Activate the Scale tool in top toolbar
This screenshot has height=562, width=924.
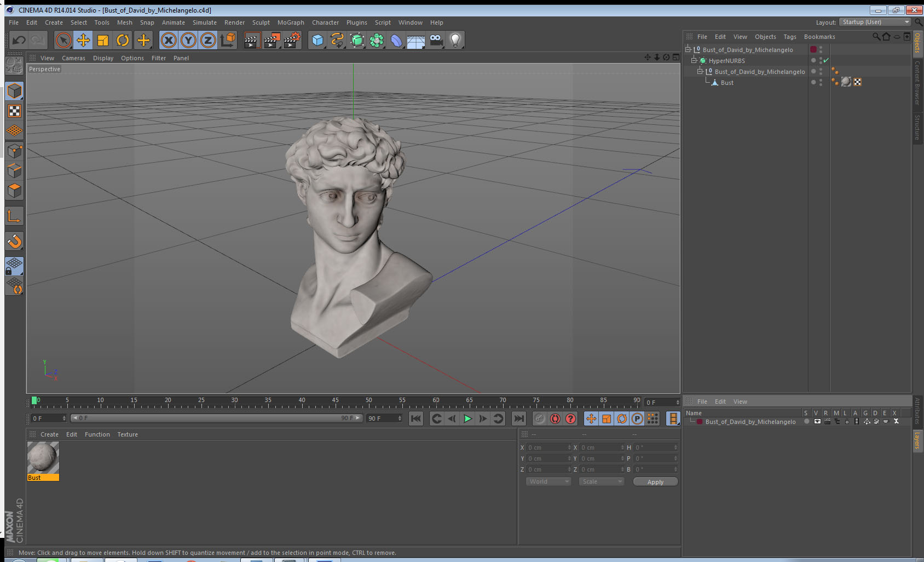[x=103, y=40]
